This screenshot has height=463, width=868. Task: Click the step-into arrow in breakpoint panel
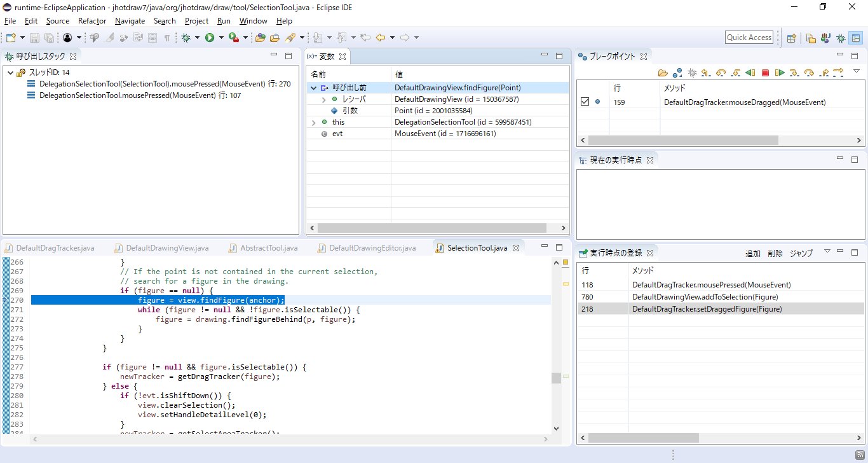[794, 73]
